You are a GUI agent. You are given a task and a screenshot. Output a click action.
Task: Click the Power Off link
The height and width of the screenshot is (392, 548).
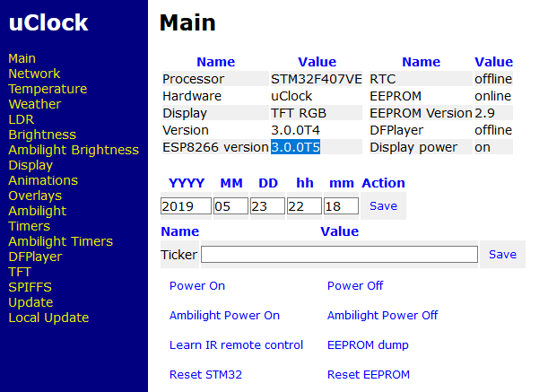click(355, 285)
